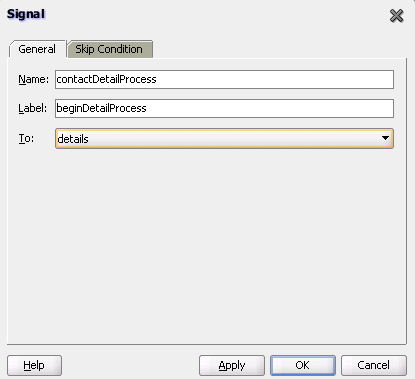Click empty area of General panel
This screenshot has width=415, height=379.
207,247
